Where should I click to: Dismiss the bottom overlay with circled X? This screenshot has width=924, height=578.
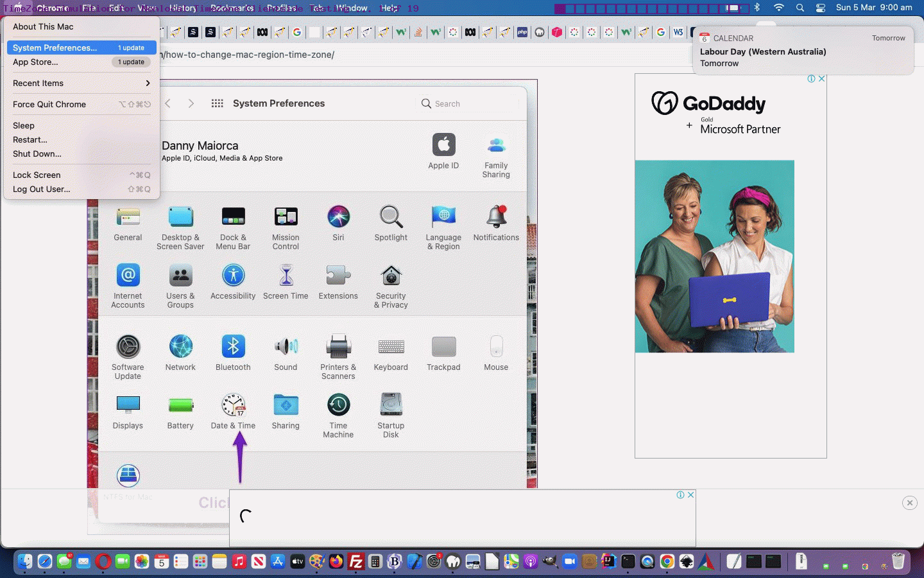909,503
